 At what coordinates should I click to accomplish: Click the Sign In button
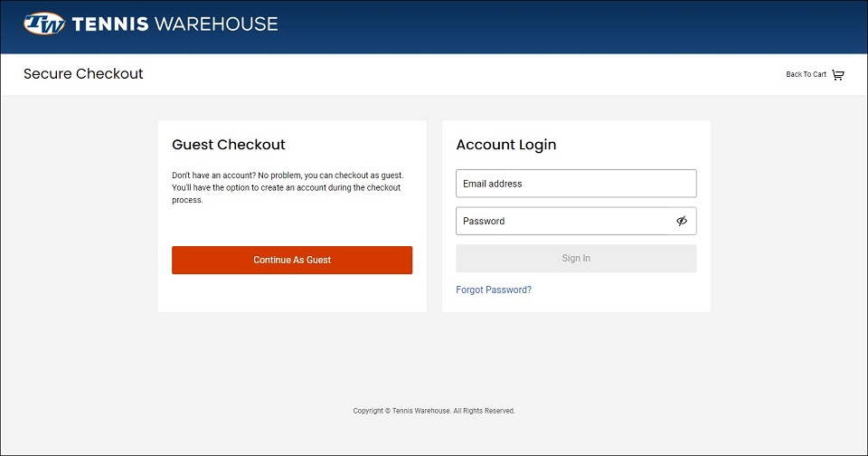click(x=576, y=258)
